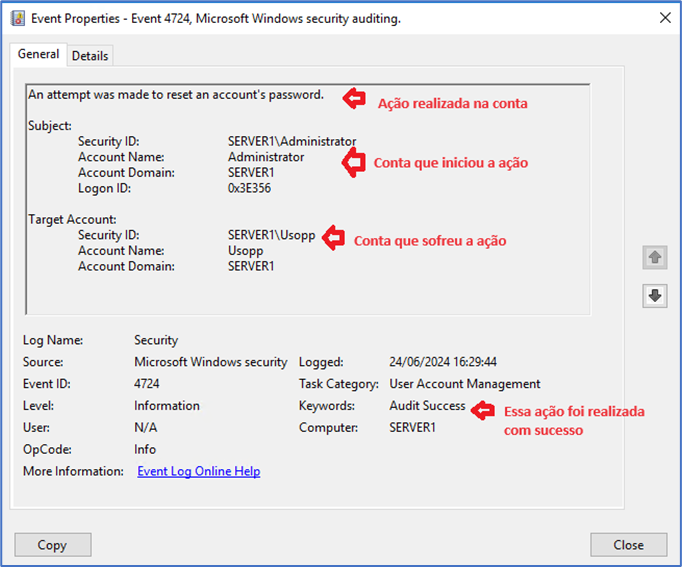Click the Logon ID value 0x3E356

249,188
